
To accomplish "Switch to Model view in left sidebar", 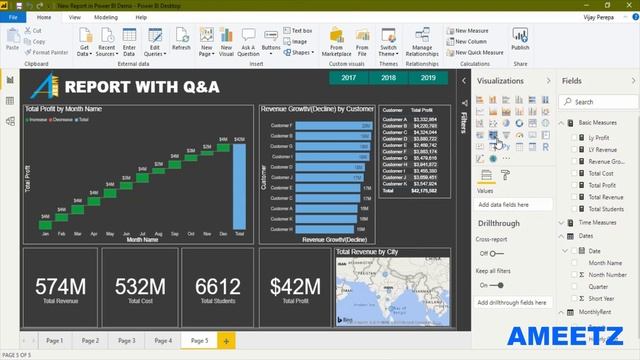I will (10, 121).
